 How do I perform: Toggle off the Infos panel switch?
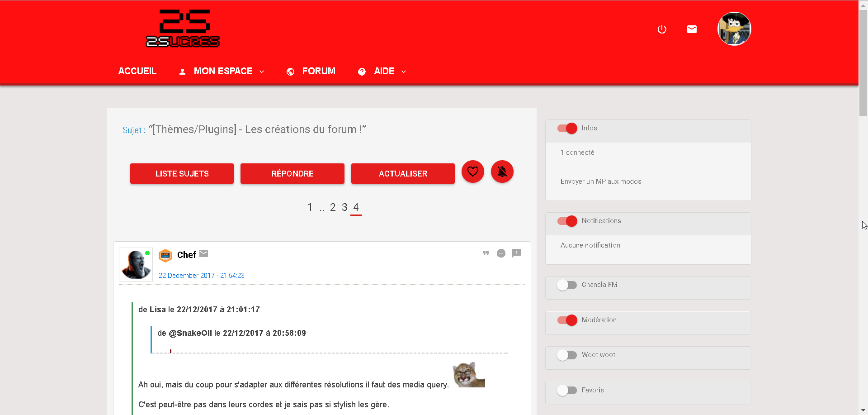point(567,129)
